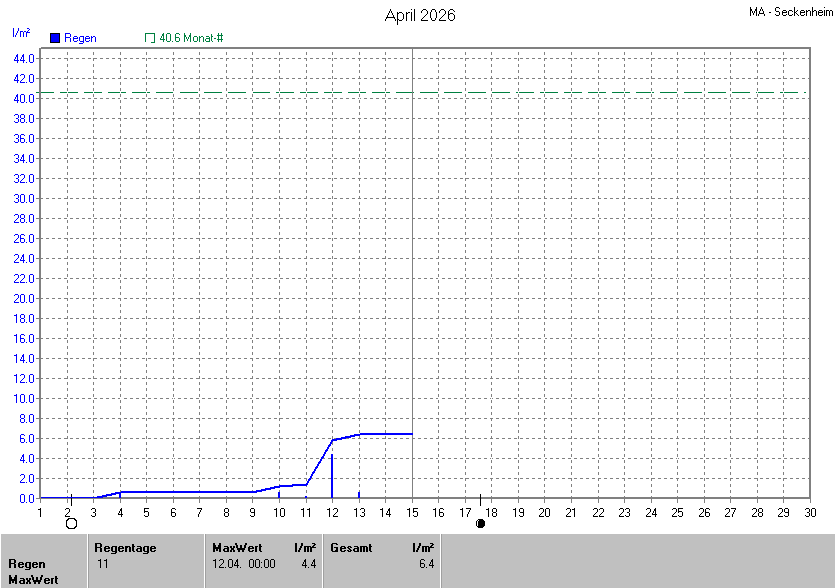Click the Regentage column header
The image size is (835, 588).
click(x=127, y=548)
